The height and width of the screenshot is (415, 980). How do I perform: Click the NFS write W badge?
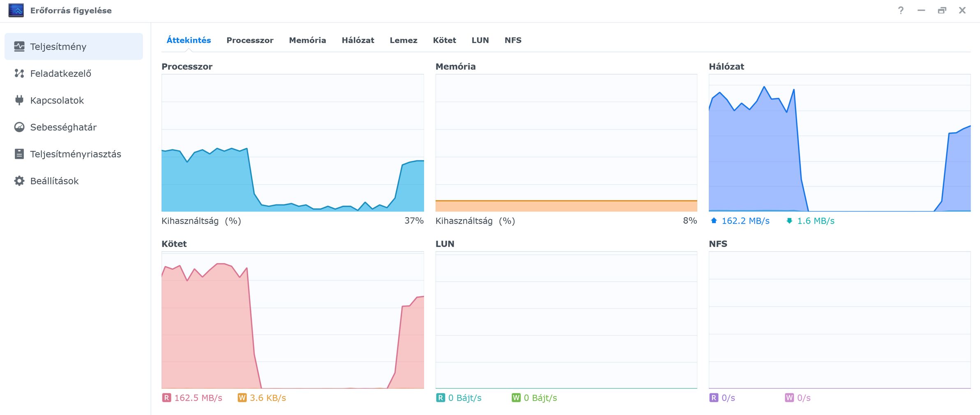coord(789,398)
